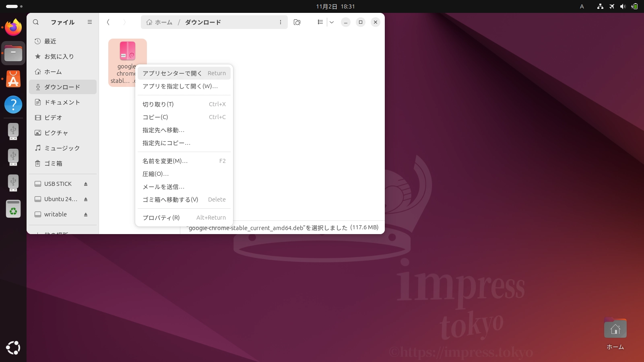Select Downloads (ダウンロード) in sidebar
The image size is (644, 362).
(63, 87)
